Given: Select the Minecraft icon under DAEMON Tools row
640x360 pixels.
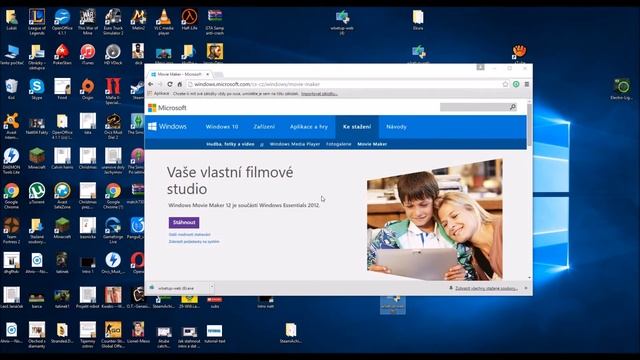Looking at the screenshot, I should pyautogui.click(x=37, y=159).
